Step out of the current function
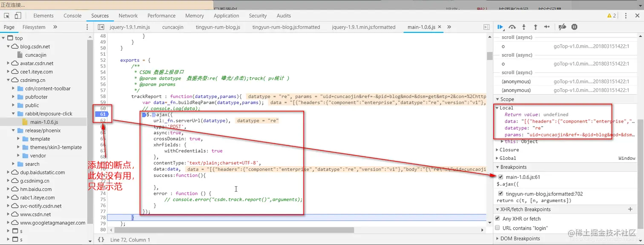 coord(535,27)
